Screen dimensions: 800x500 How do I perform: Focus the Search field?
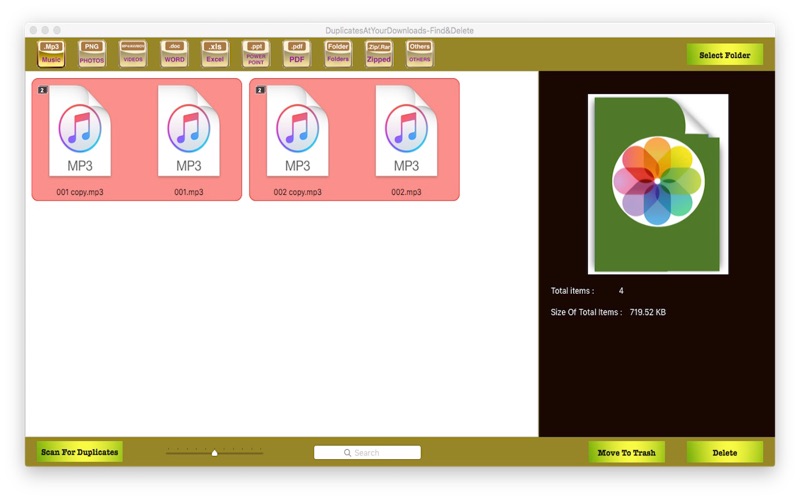367,453
